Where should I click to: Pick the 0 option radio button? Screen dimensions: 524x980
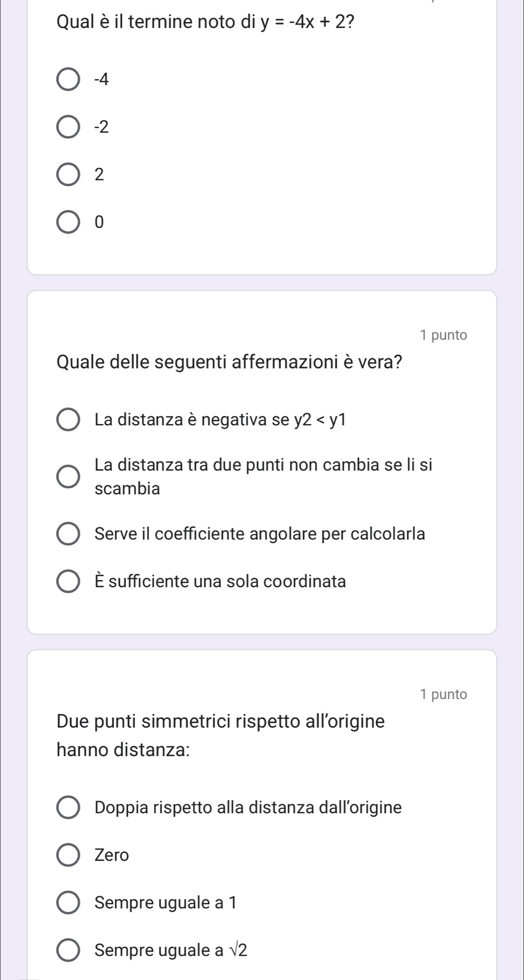pyautogui.click(x=68, y=223)
